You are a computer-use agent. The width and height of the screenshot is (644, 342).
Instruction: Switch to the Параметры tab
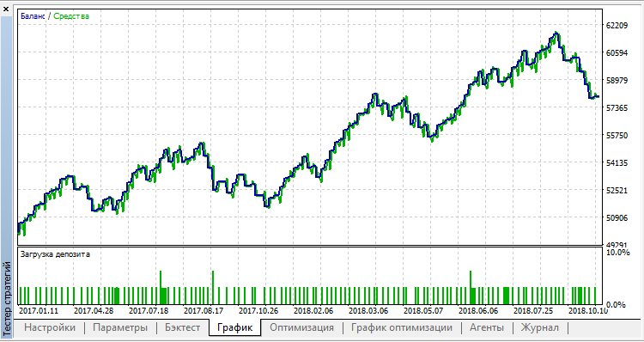click(x=120, y=327)
